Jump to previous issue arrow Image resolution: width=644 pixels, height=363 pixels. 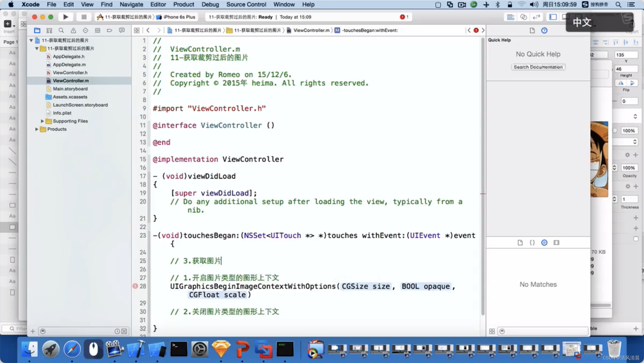click(469, 30)
